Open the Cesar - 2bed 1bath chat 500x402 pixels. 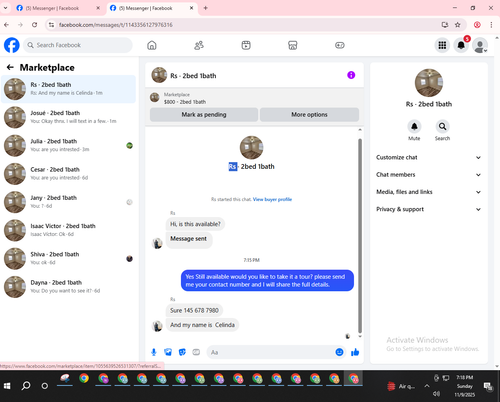pos(68,174)
